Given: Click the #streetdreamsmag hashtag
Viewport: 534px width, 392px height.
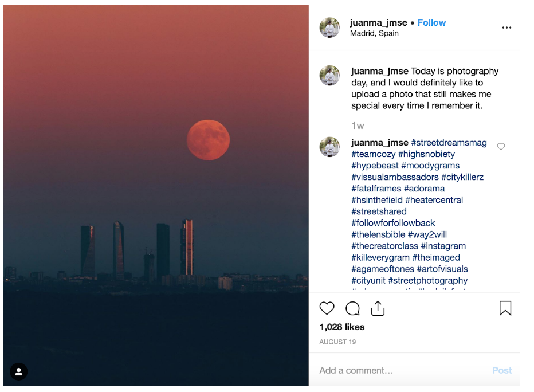Looking at the screenshot, I should coord(449,143).
